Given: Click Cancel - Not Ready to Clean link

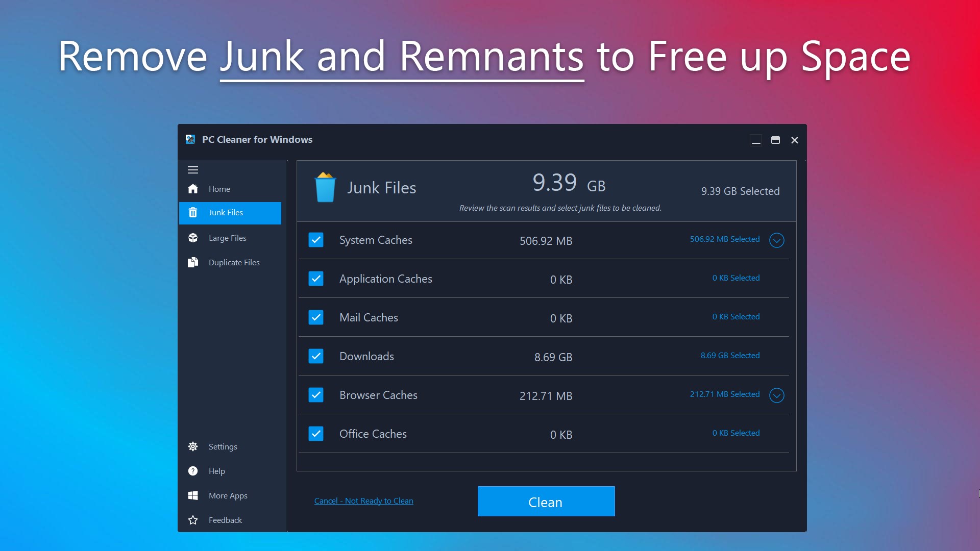Looking at the screenshot, I should click(363, 501).
